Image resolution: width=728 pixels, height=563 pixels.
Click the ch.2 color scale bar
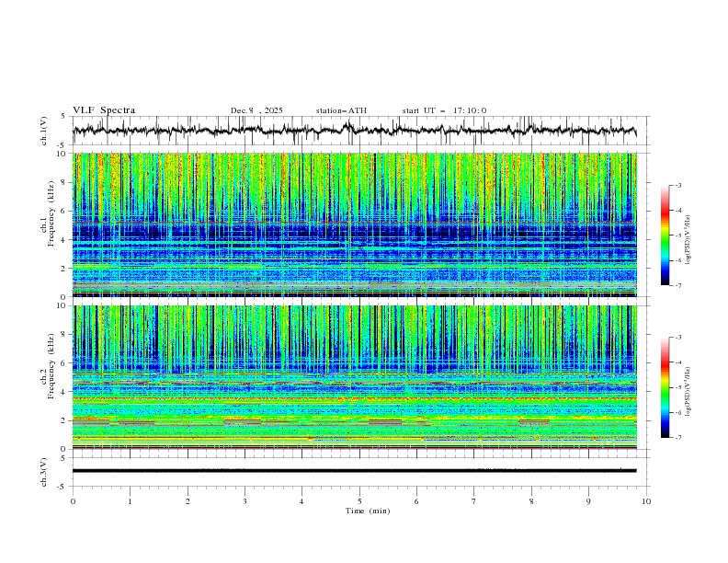[665, 387]
